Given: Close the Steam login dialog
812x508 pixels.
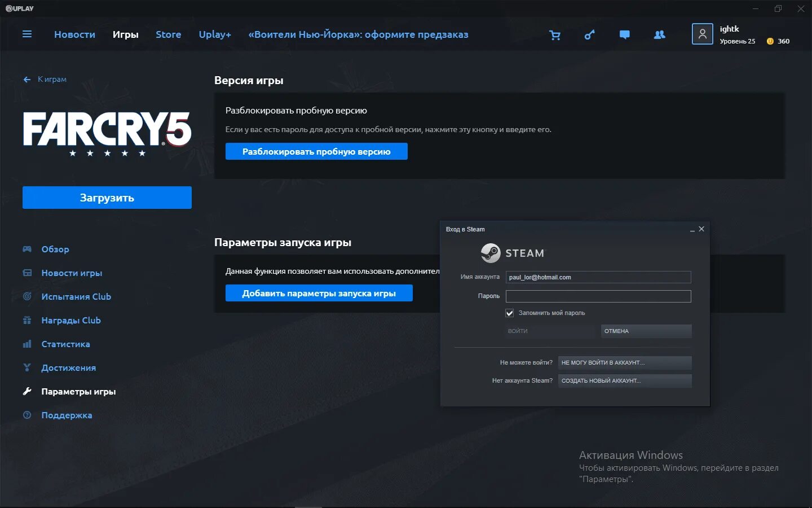Looking at the screenshot, I should click(701, 229).
